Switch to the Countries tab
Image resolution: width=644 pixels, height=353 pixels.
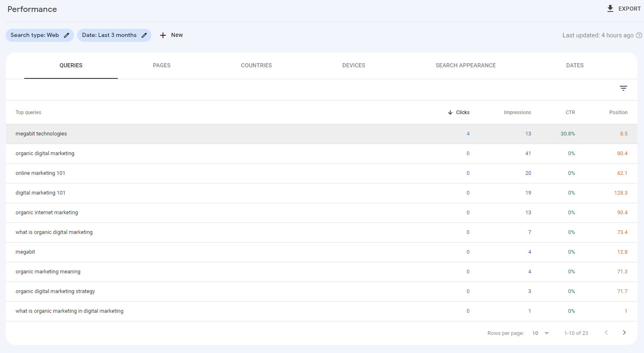pos(256,66)
